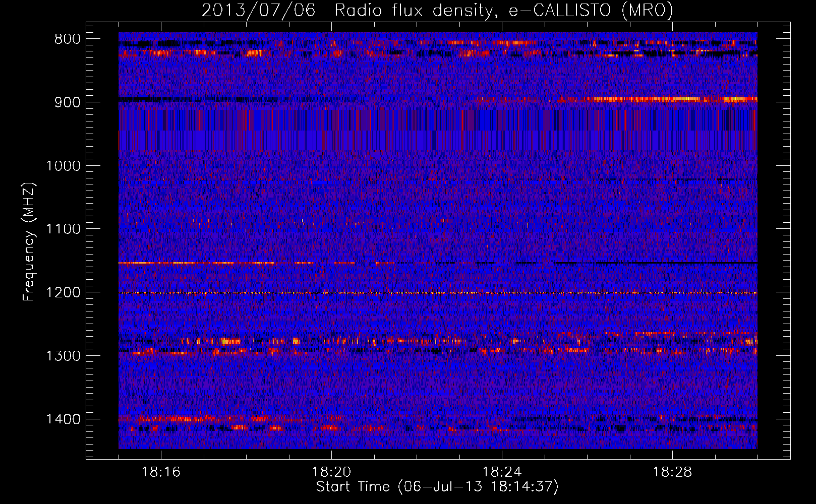Click the '18:20' time axis label
Viewport: 816px width, 504px height.
[x=331, y=472]
